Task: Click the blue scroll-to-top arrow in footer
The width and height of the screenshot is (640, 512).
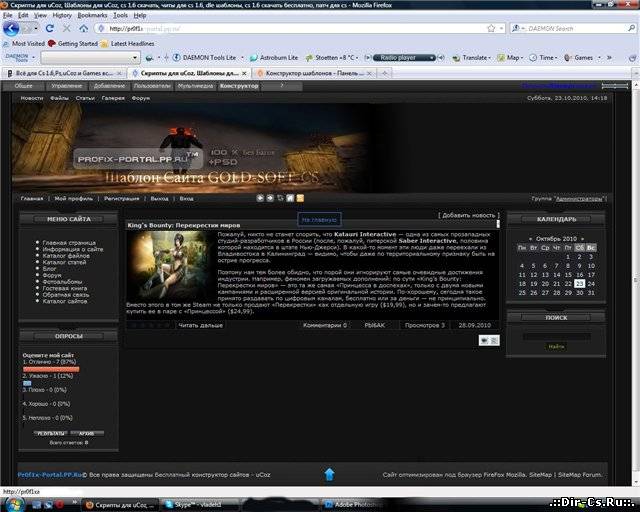Action: (x=328, y=474)
